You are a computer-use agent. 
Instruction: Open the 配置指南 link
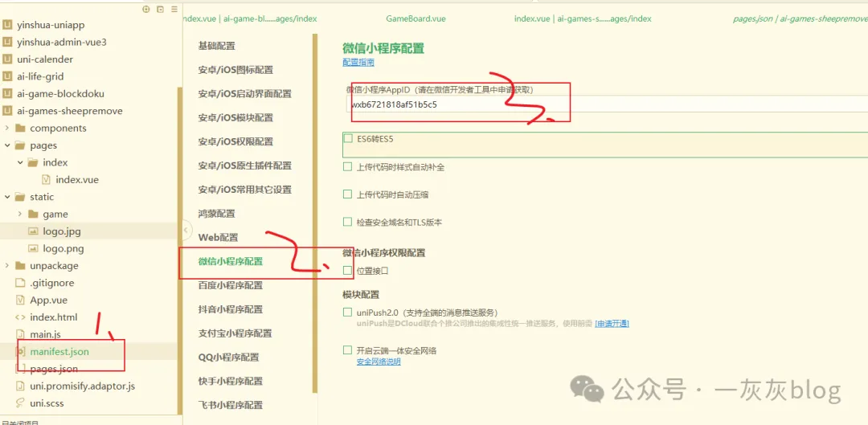(x=358, y=62)
